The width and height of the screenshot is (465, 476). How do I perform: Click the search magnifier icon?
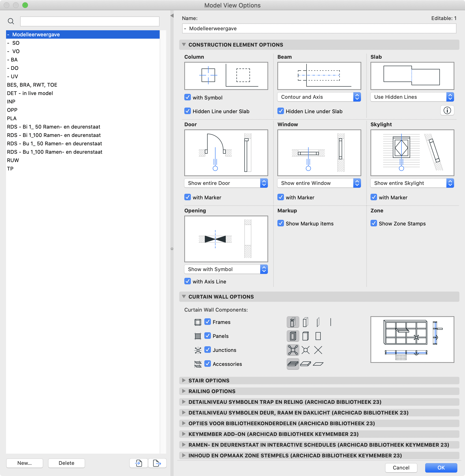click(x=11, y=21)
